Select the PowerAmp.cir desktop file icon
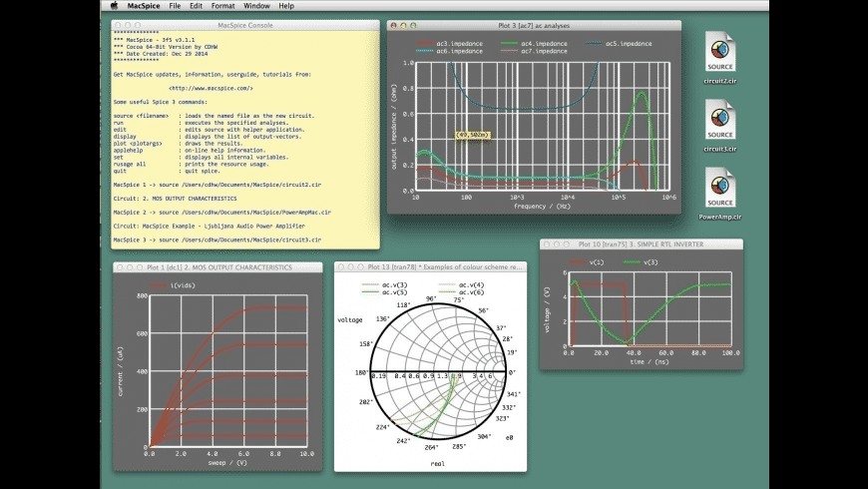This screenshot has width=868, height=489. point(719,194)
